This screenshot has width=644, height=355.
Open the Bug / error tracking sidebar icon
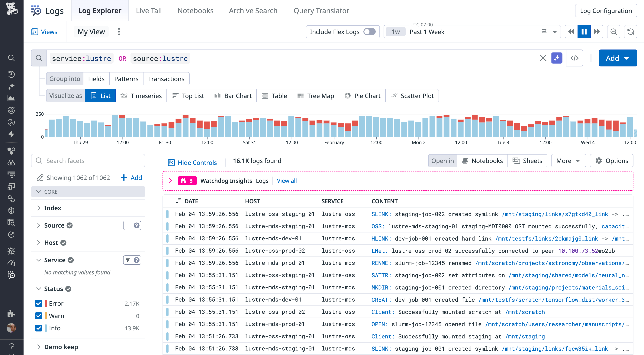click(11, 251)
